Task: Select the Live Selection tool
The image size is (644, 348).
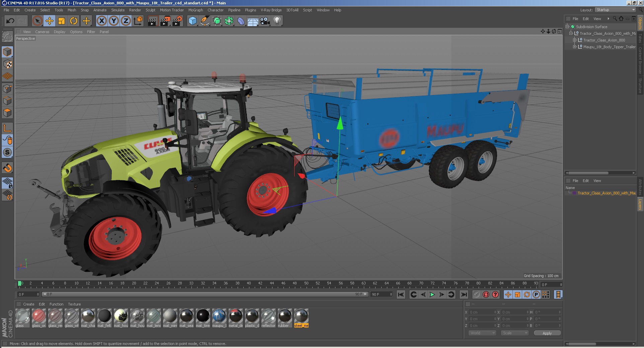Action: pyautogui.click(x=37, y=21)
